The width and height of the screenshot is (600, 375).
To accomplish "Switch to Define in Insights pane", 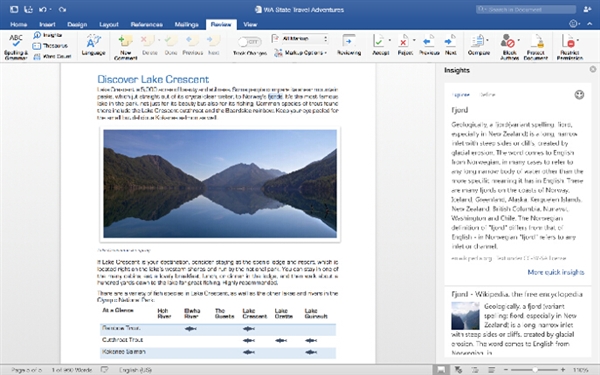I will tap(487, 95).
